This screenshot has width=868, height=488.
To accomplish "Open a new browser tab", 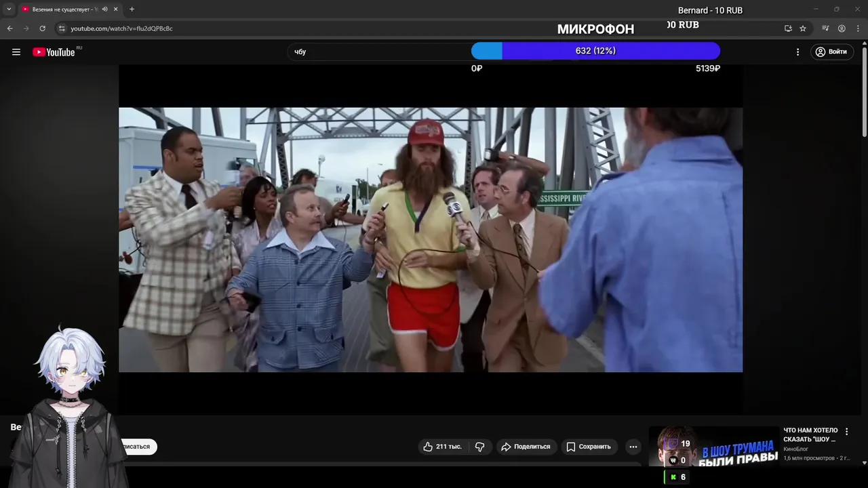I will [x=132, y=9].
